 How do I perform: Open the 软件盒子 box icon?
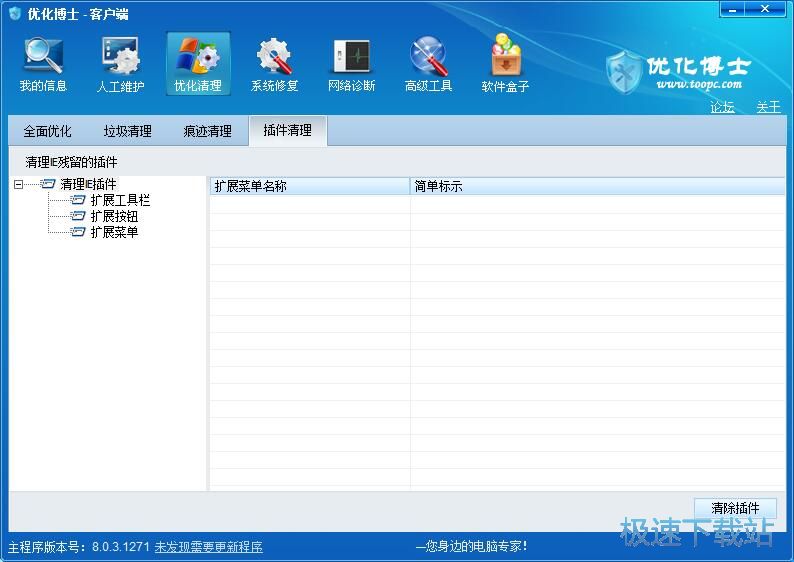click(505, 55)
